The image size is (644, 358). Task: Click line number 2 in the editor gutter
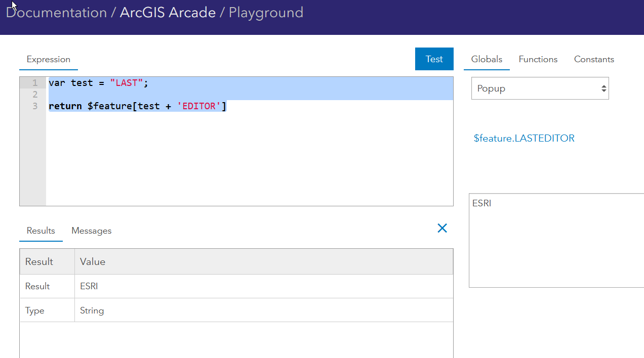click(x=34, y=95)
